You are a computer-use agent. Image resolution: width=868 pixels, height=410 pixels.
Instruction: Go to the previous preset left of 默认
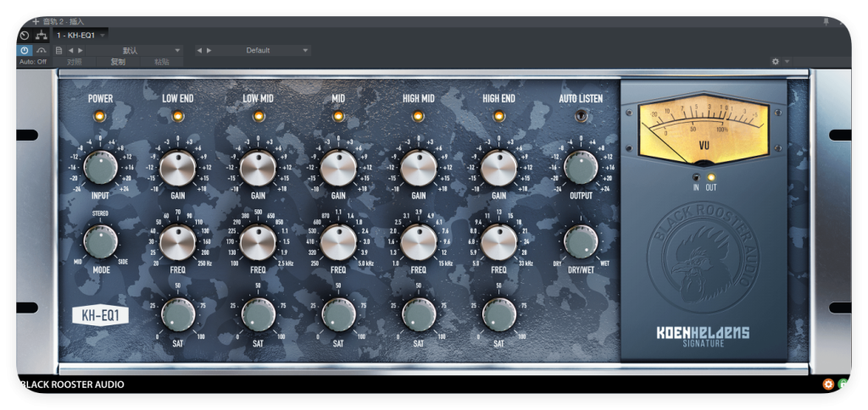point(71,50)
